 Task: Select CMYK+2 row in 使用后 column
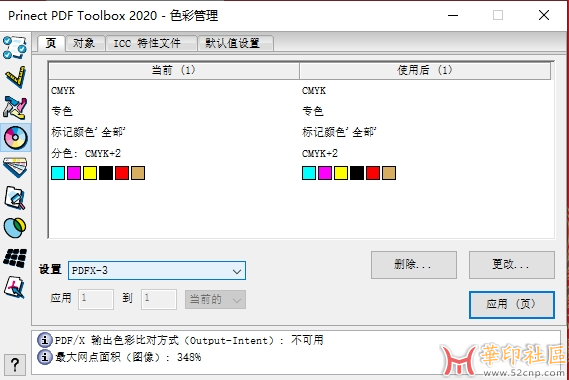pos(320,154)
